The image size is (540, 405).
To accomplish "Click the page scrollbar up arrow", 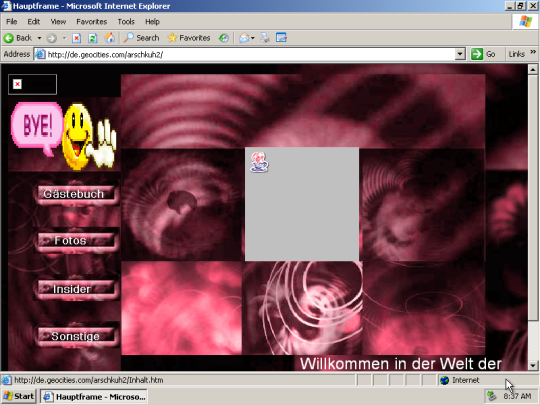I will click(x=533, y=70).
